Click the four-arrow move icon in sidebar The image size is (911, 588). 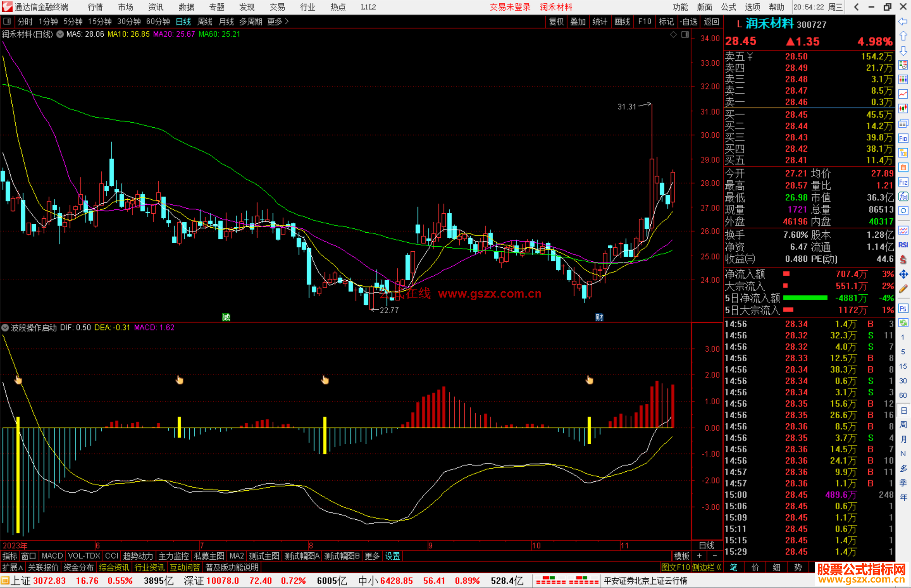pyautogui.click(x=903, y=274)
